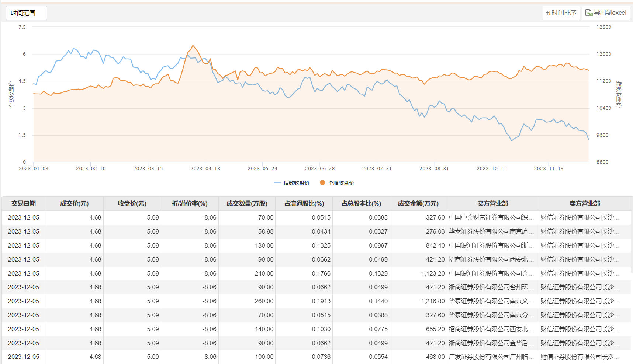The width and height of the screenshot is (633, 364).
Task: Click the orange 个股收盘价 legend dot
Action: point(322,183)
